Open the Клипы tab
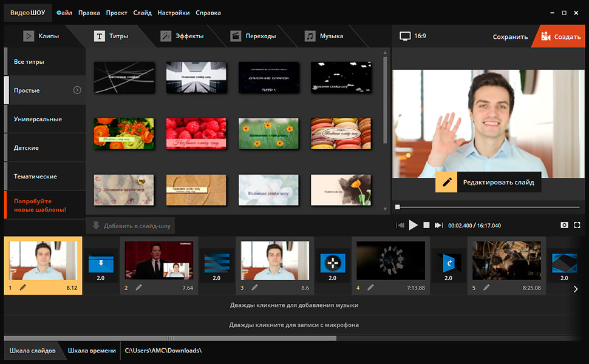Image resolution: width=589 pixels, height=364 pixels. point(41,36)
